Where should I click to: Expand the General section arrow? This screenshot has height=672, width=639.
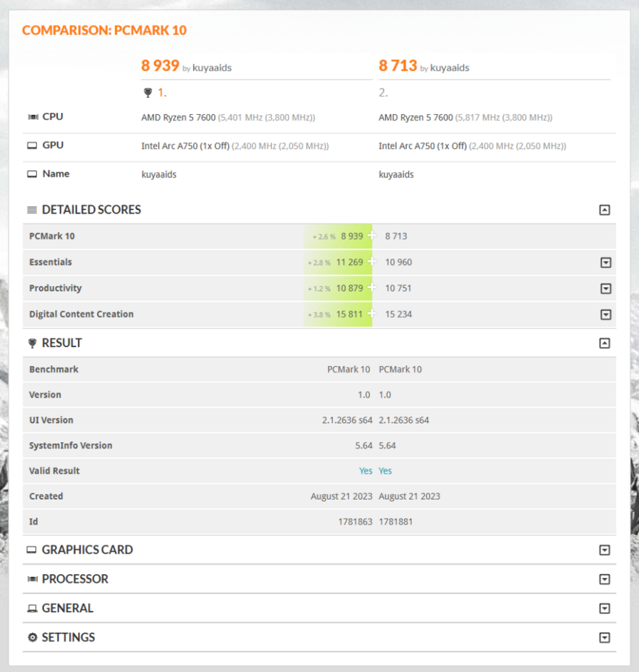(x=604, y=609)
